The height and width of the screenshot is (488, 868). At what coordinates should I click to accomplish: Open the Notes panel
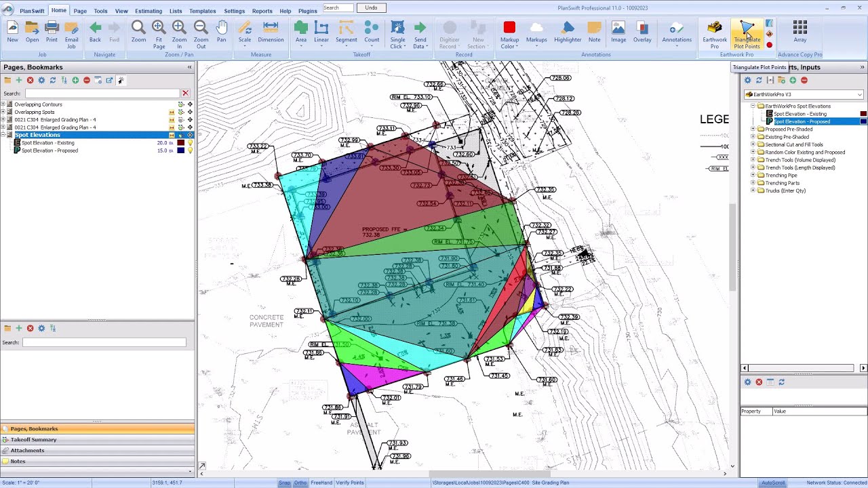(97, 461)
